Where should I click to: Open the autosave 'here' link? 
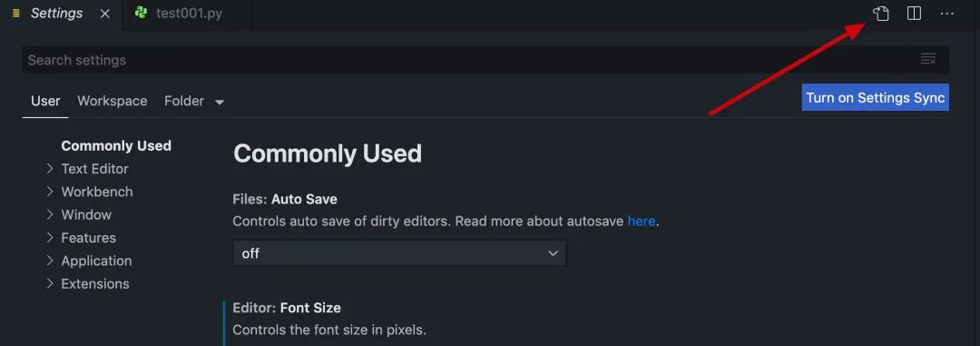tap(642, 221)
